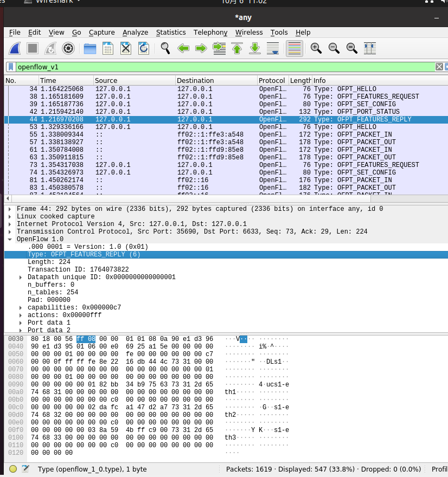Open expert information from status circle
The width and height of the screenshot is (448, 477).
point(13,469)
